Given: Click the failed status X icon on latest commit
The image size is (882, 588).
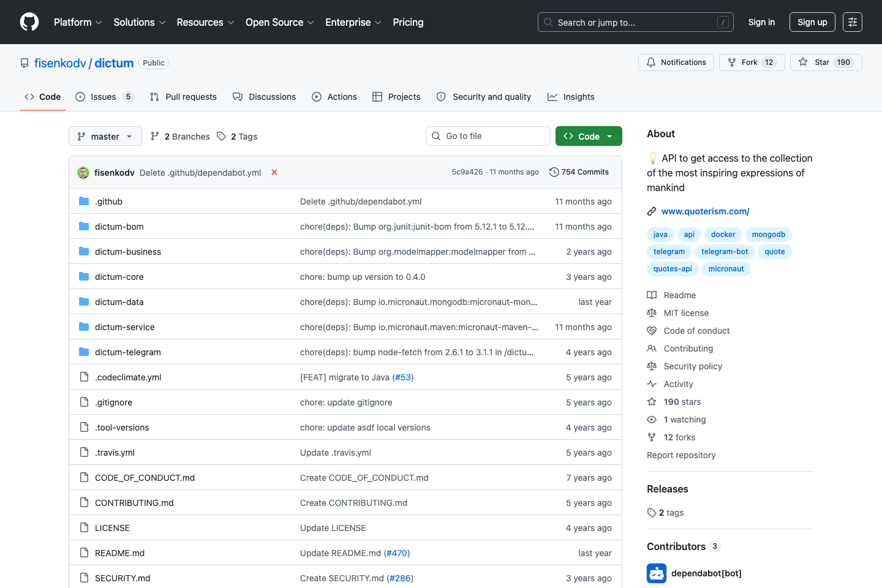Looking at the screenshot, I should click(274, 172).
